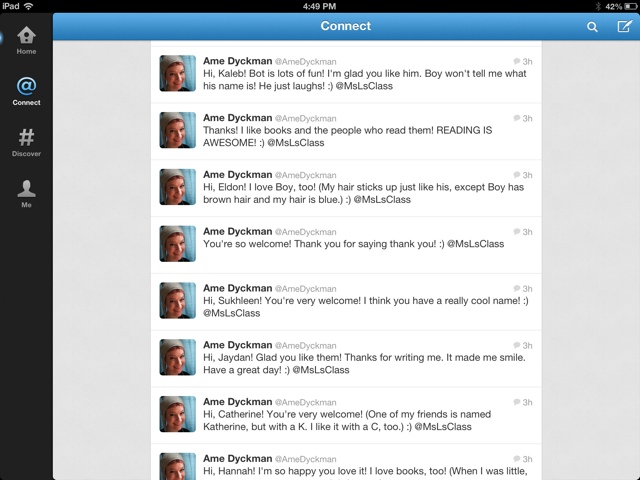Go to the Home tab in sidebar

tap(26, 40)
